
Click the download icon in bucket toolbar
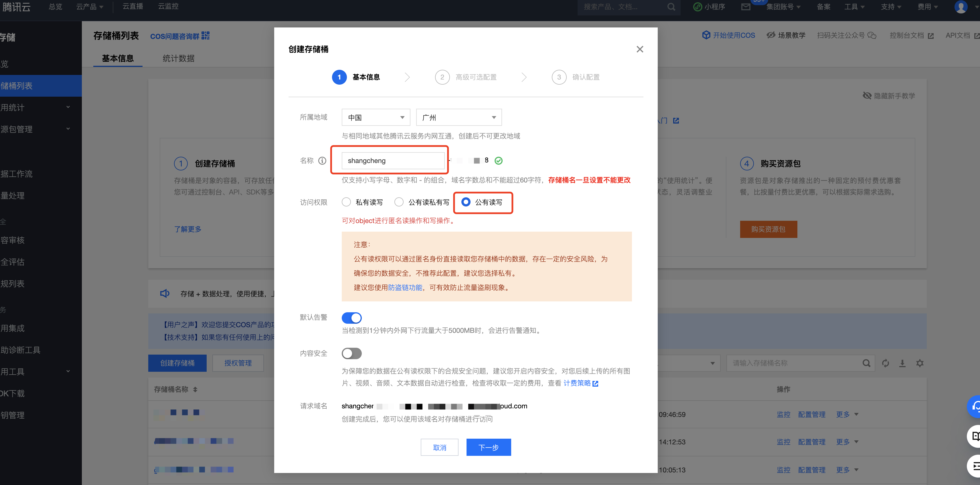pyautogui.click(x=902, y=363)
